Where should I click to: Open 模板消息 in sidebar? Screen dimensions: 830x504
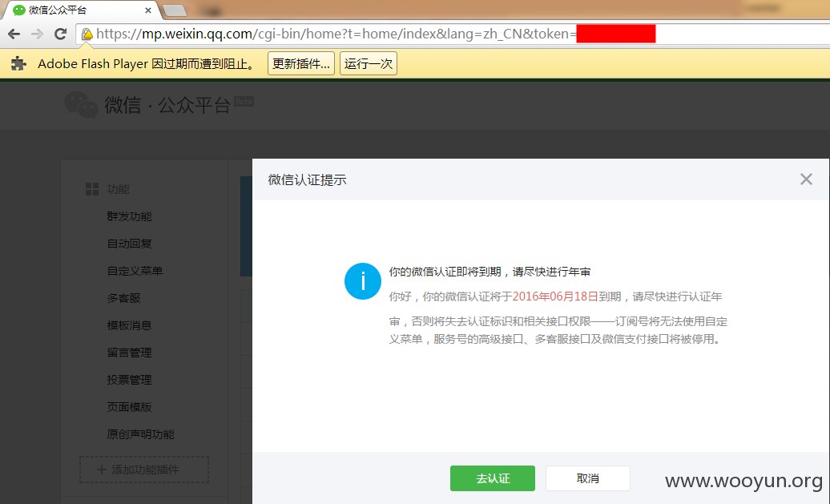(129, 325)
